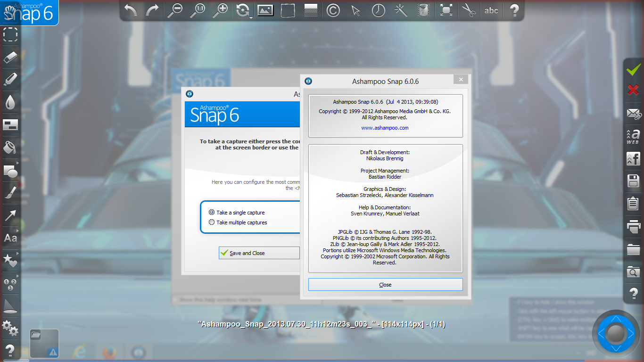This screenshot has height=362, width=644.
Task: Select the Take multiple captures option
Action: point(212,222)
